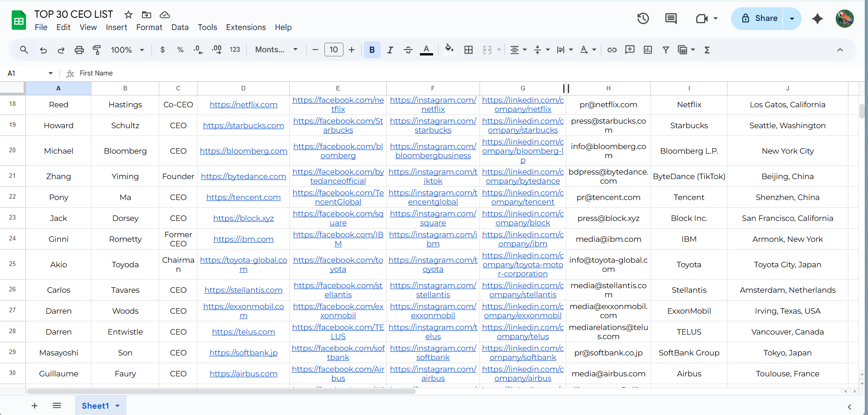Viewport: 868px width, 415px height.
Task: Open the zoom 100% dropdown
Action: pyautogui.click(x=127, y=50)
